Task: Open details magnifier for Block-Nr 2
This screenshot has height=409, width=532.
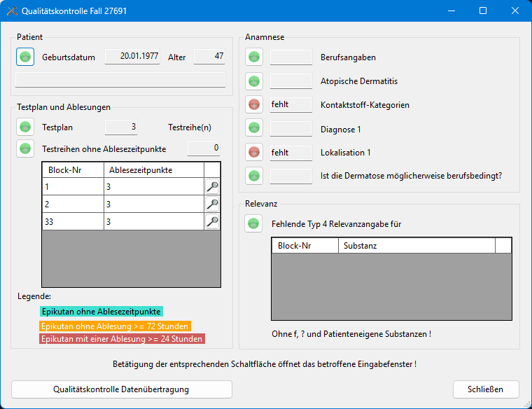Action: click(x=212, y=204)
